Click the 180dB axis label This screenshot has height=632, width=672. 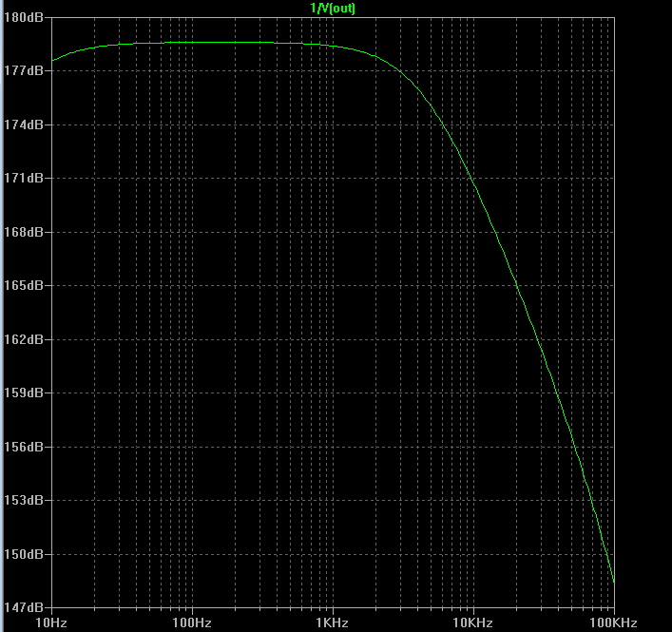pyautogui.click(x=24, y=17)
